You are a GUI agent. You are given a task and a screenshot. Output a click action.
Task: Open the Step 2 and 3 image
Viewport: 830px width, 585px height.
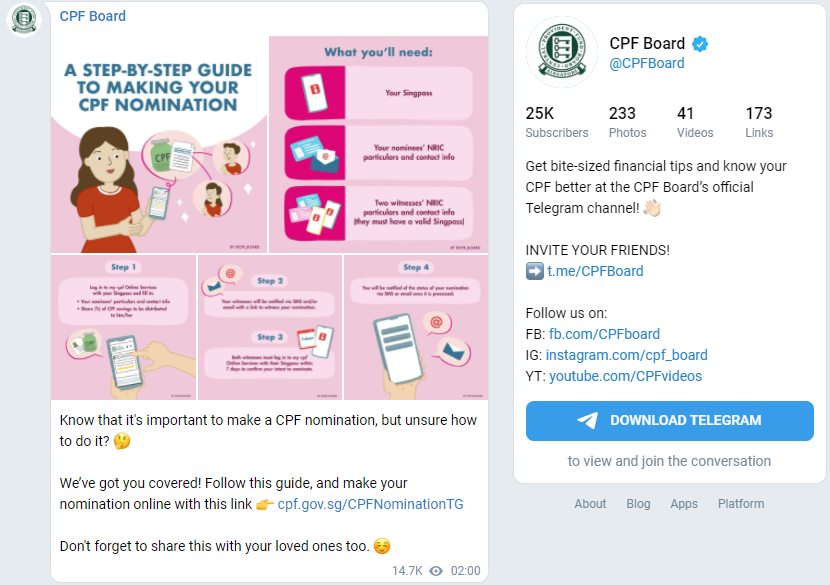(x=270, y=327)
